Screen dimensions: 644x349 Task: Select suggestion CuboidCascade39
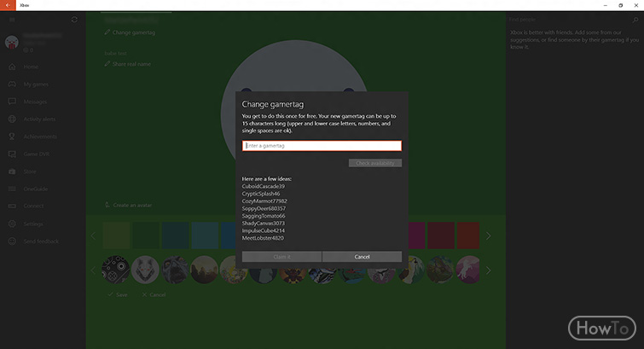[264, 186]
